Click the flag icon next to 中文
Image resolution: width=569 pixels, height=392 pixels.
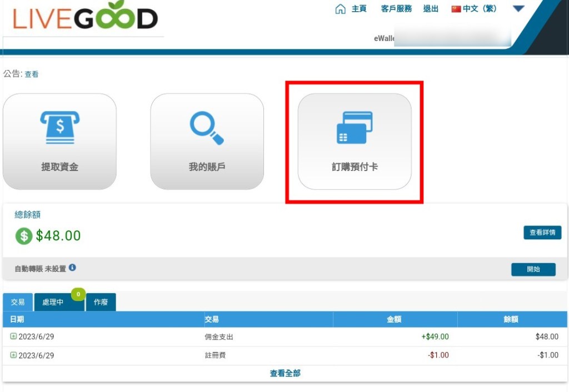click(x=456, y=9)
